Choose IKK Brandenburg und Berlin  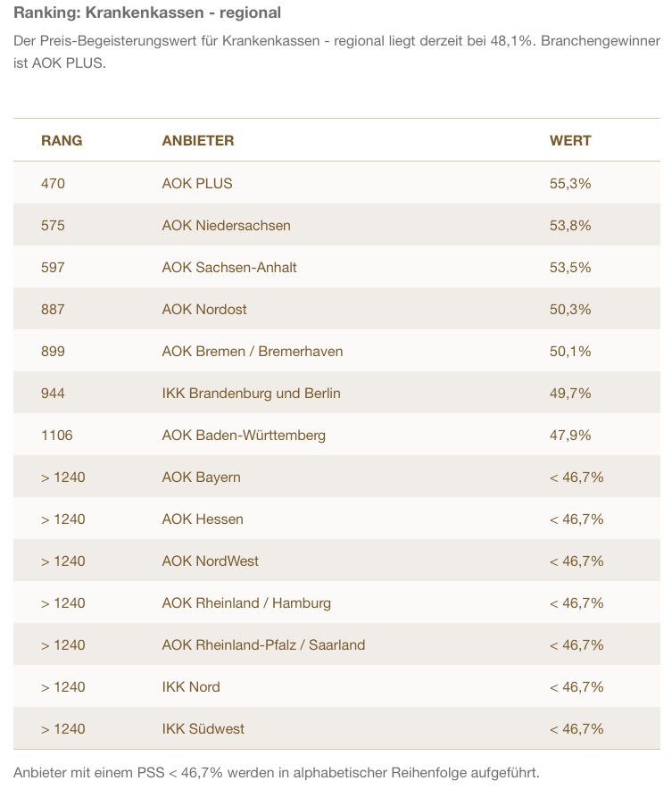point(251,394)
